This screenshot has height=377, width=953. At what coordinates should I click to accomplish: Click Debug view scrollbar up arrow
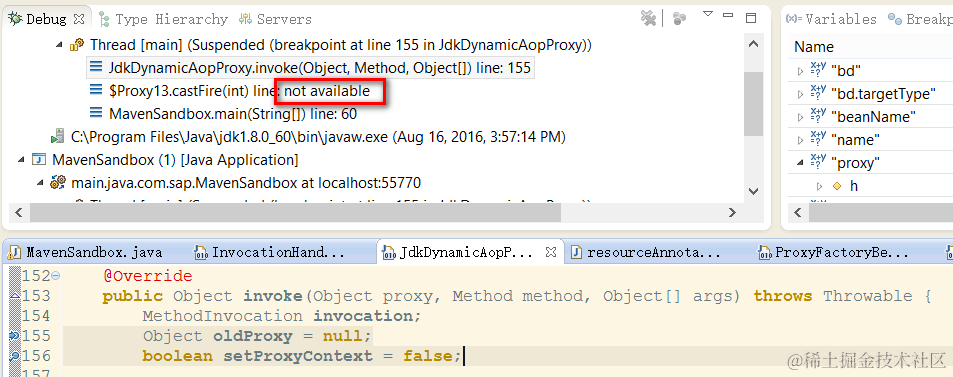pos(753,44)
